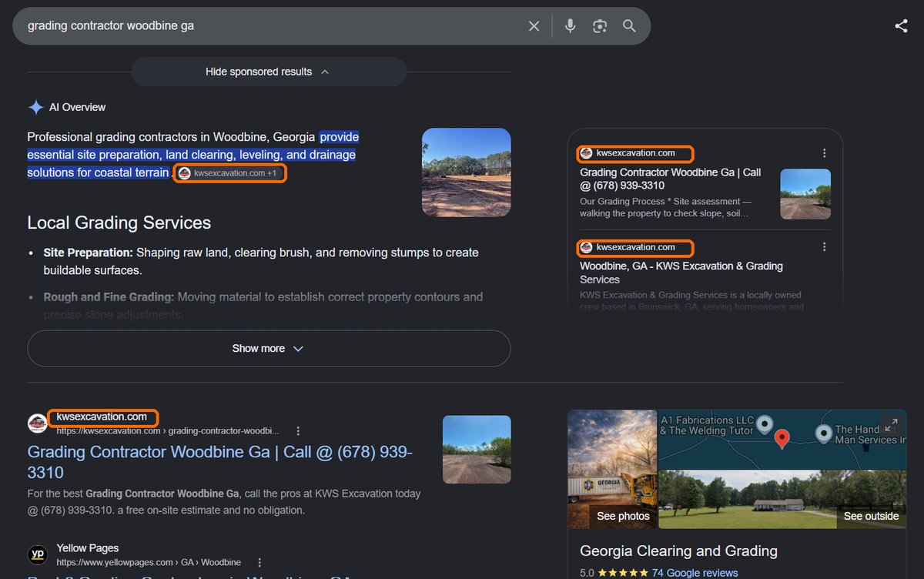Open Woodbine, GA - KWS Excavation & Grading Services
The height and width of the screenshot is (579, 924).
pos(681,273)
